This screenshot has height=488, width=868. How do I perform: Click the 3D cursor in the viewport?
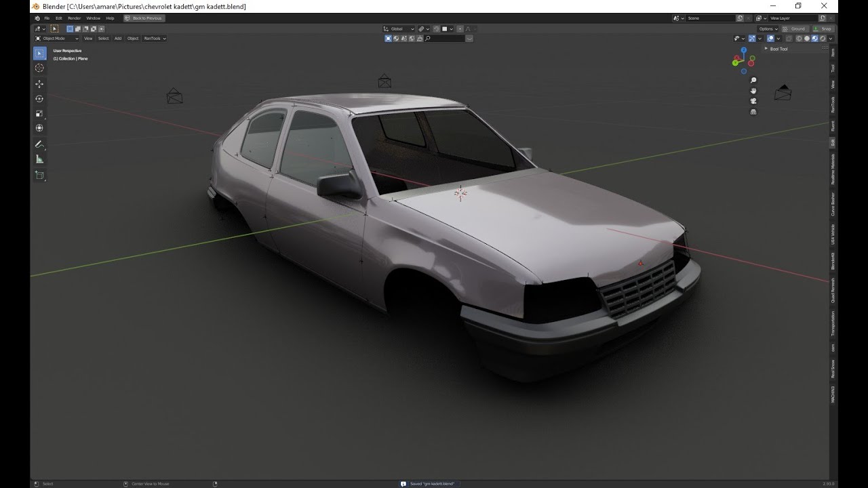[x=460, y=194]
